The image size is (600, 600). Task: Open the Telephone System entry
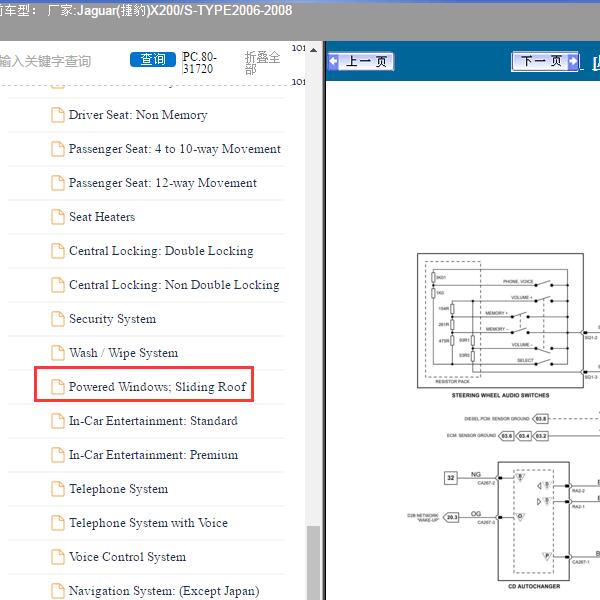coord(119,489)
